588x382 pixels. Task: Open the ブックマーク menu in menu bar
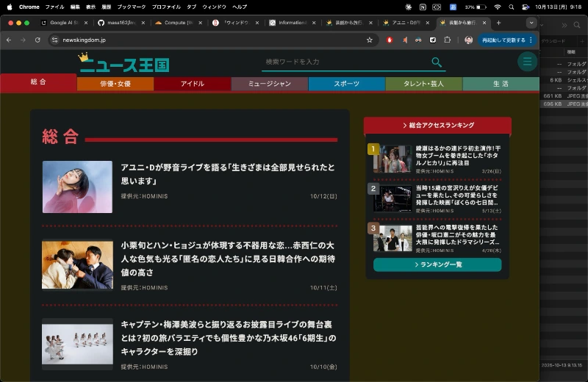click(x=132, y=7)
